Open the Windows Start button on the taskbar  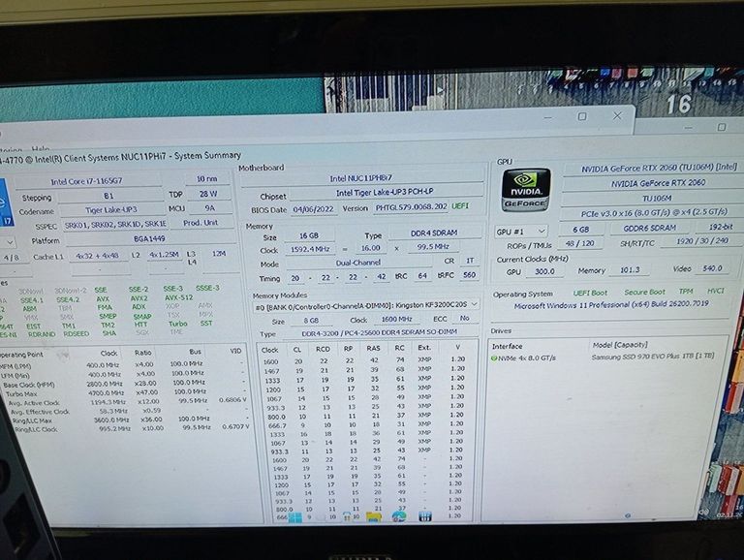pyautogui.click(x=294, y=516)
